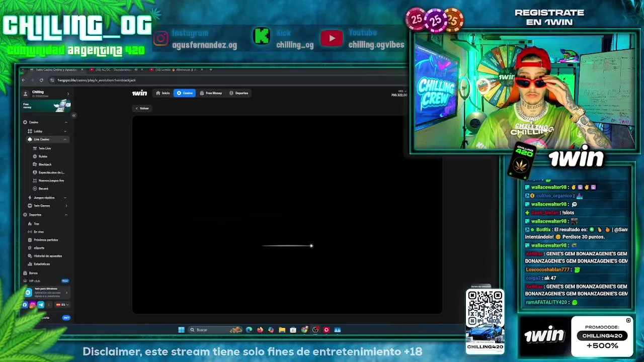Screen dimensions: 644x362
Task: Click the streamer webcam feed
Action: point(525,92)
